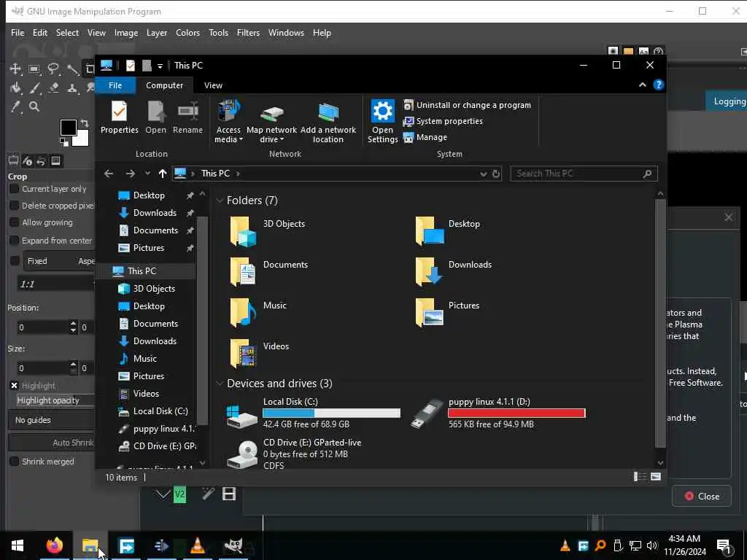
Task: Collapse the Explorer ribbon chevron
Action: pyautogui.click(x=642, y=85)
